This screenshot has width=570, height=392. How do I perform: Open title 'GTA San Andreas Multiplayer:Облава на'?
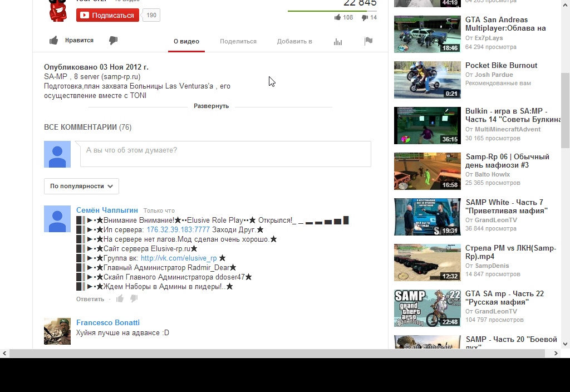(505, 24)
